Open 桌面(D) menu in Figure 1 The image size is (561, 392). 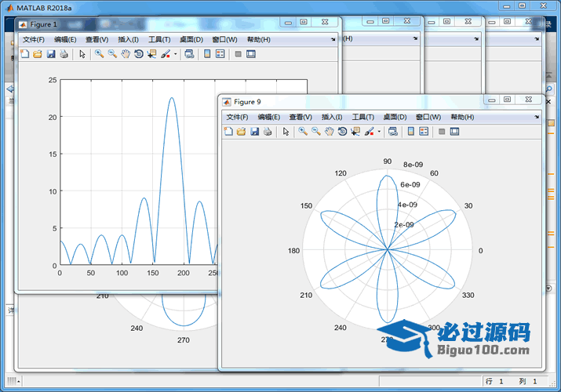pyautogui.click(x=191, y=40)
